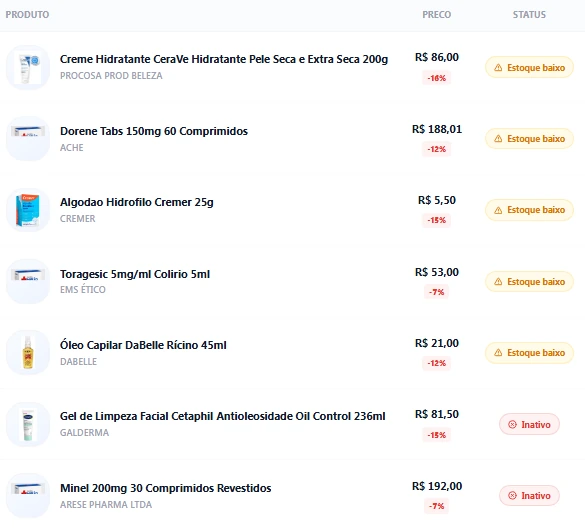Image resolution: width=585 pixels, height=531 pixels.
Task: Sort by the PRECO column header
Action: 437,15
